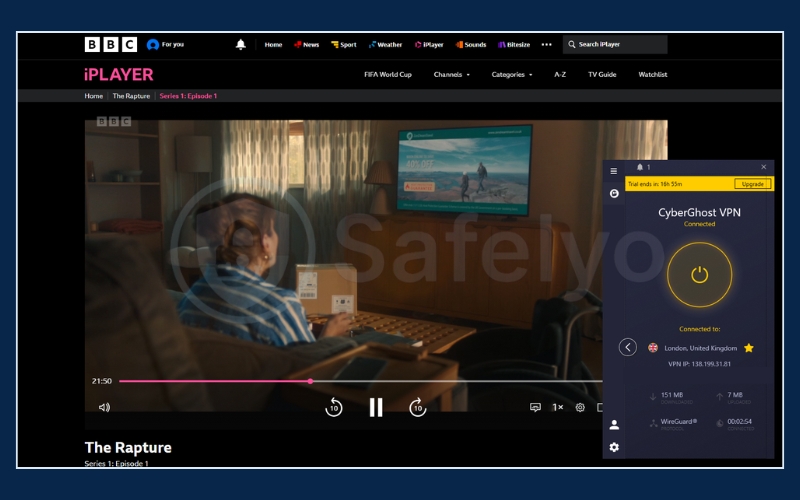This screenshot has height=500, width=800.
Task: Open BBC News link
Action: (x=307, y=44)
